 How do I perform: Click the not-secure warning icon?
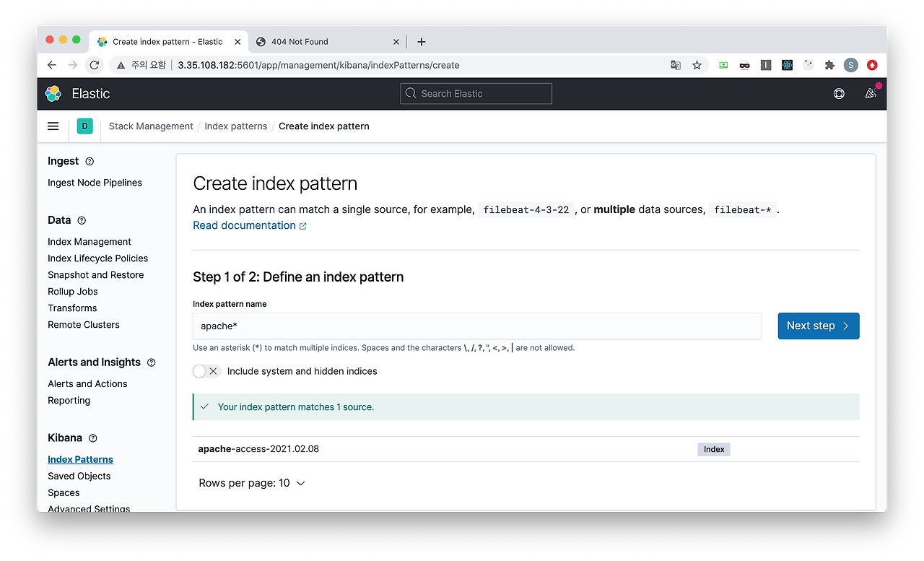[x=120, y=65]
